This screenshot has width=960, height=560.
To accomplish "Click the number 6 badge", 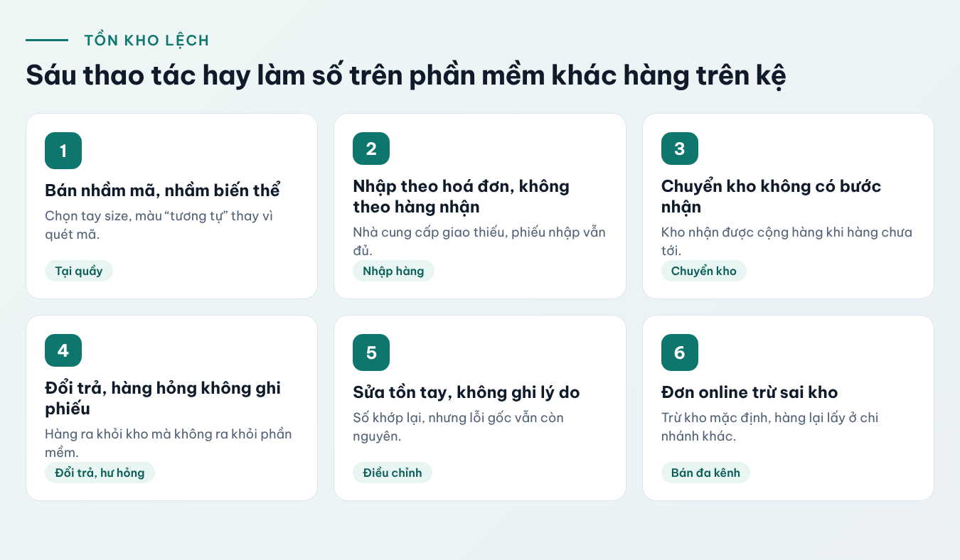I will [680, 352].
